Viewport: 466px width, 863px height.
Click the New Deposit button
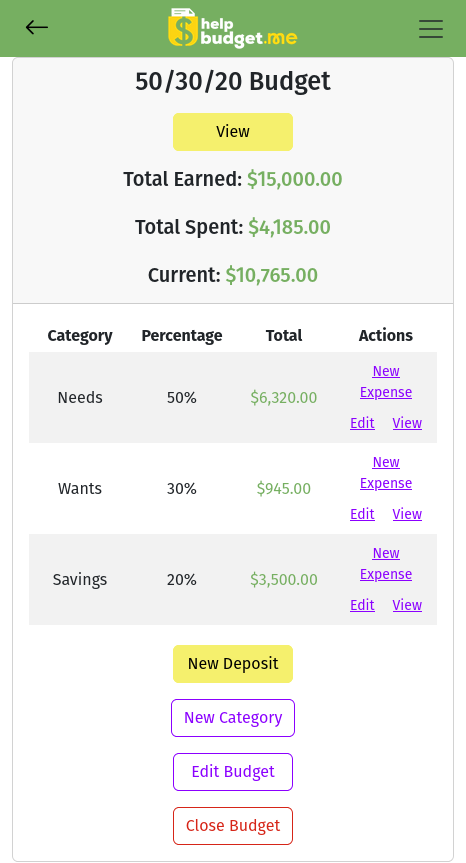[233, 664]
